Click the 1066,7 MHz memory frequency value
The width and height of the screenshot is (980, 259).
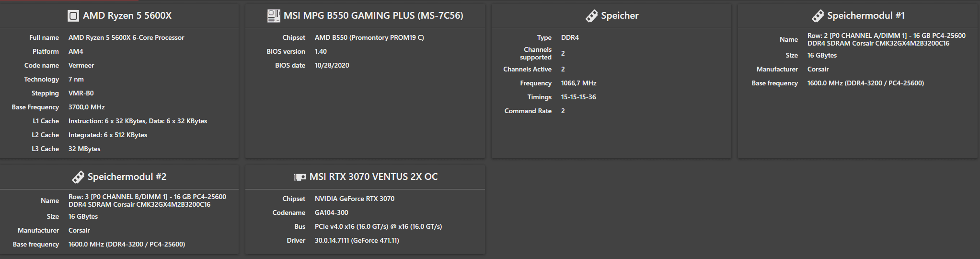click(578, 83)
